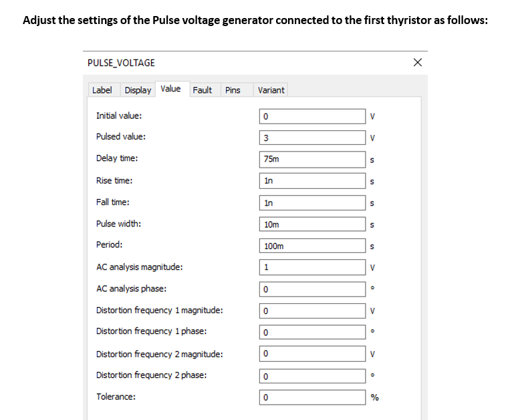
Task: Open the Display tab
Action: coord(138,90)
